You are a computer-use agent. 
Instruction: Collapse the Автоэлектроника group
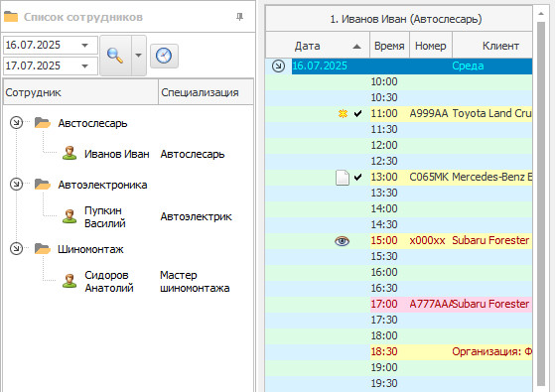point(16,184)
